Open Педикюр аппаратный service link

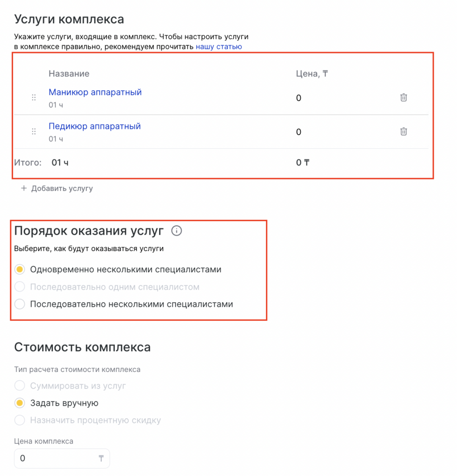coord(94,126)
